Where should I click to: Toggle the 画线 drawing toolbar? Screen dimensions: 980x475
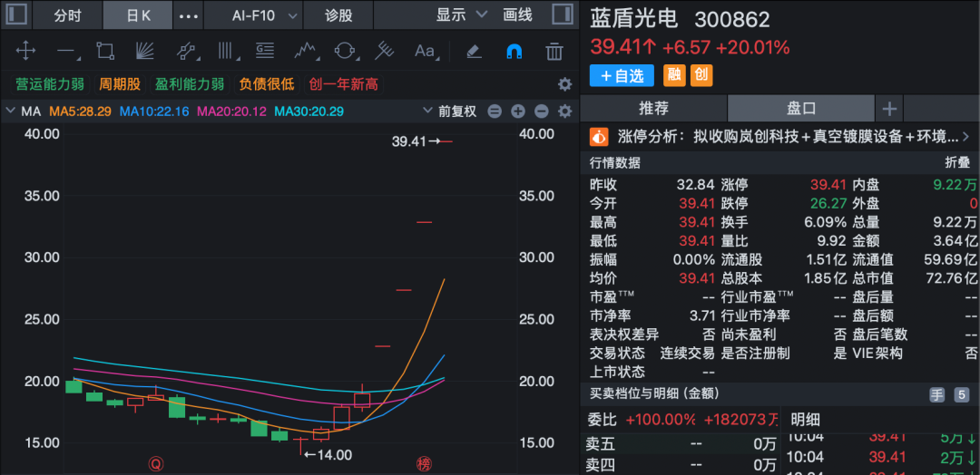point(517,15)
